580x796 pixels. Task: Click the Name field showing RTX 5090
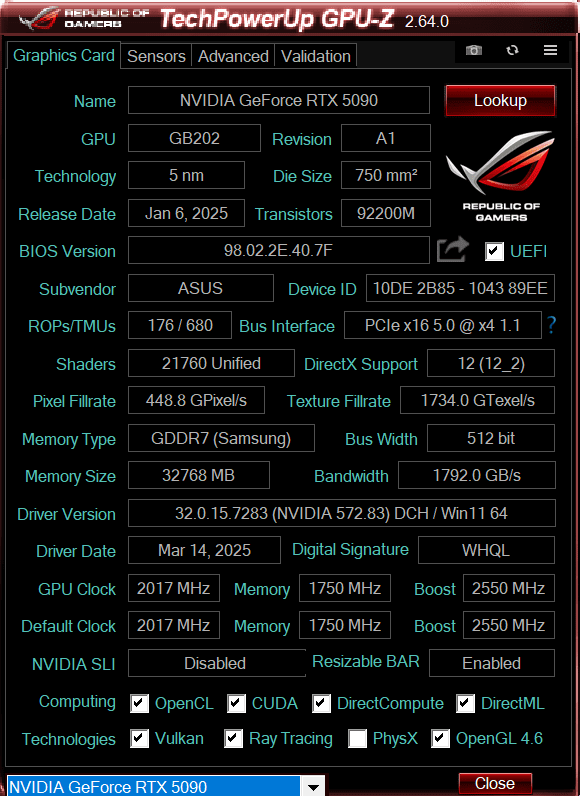pyautogui.click(x=279, y=100)
